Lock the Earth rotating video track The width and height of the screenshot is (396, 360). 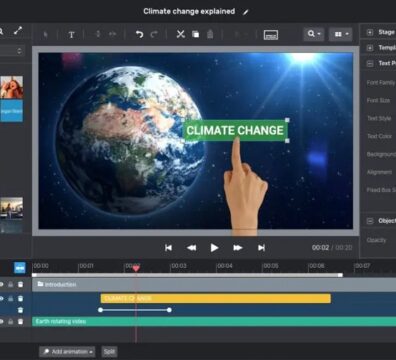tap(11, 322)
